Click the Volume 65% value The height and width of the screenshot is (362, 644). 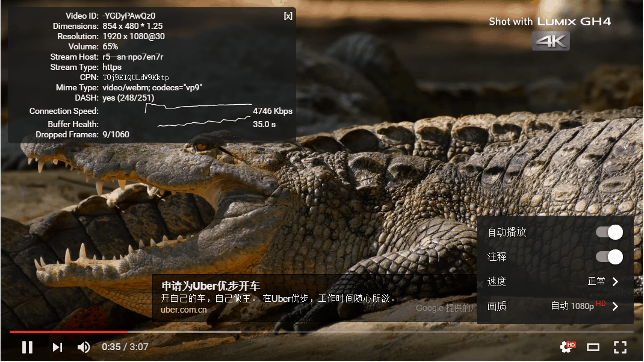pyautogui.click(x=110, y=46)
